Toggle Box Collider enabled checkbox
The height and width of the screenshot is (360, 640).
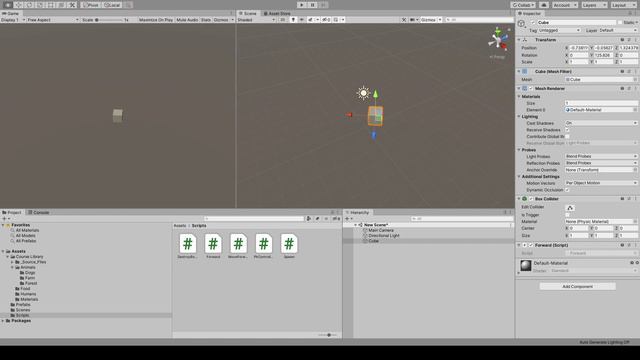531,199
